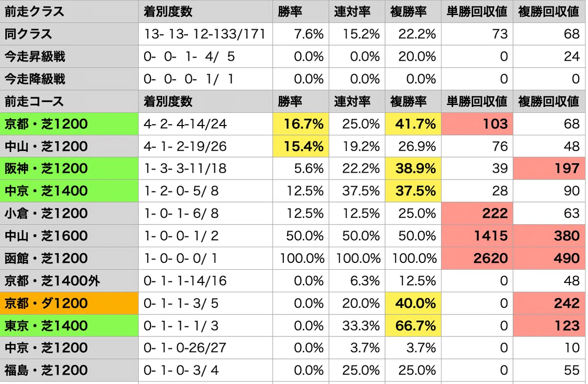
Task: Click the 中山・芝1200 row label
Action: pyautogui.click(x=69, y=146)
